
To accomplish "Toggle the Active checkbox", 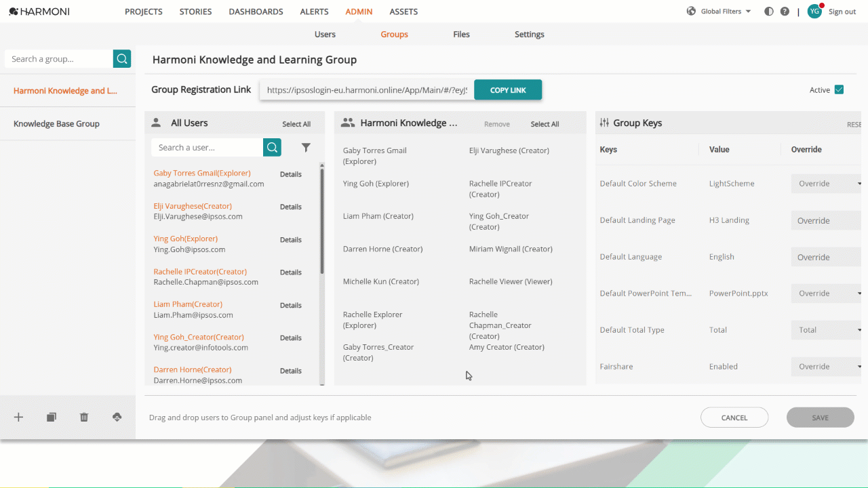I will point(839,89).
